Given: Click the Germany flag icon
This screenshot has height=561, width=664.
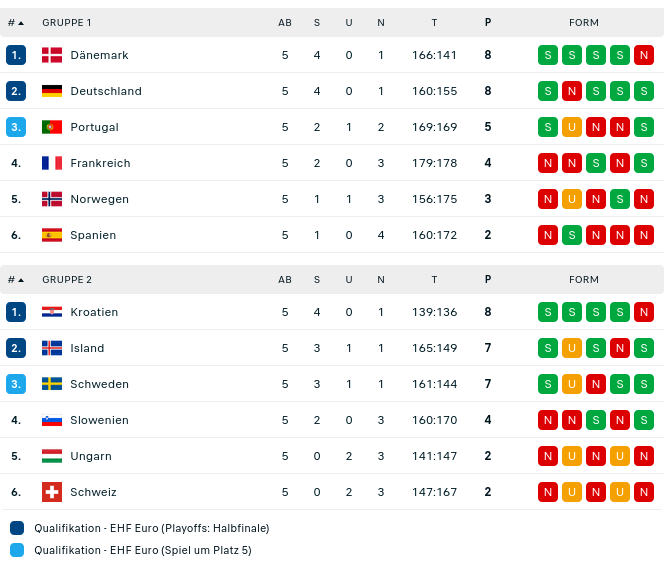Looking at the screenshot, I should [x=52, y=91].
